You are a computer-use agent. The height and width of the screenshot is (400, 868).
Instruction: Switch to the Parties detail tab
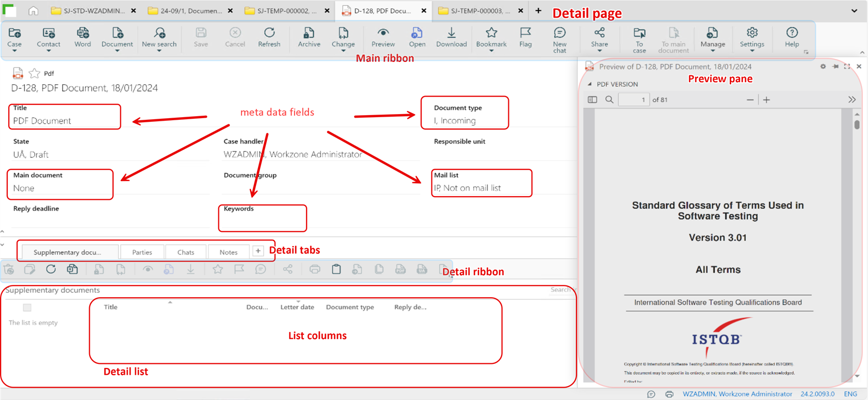(x=142, y=252)
